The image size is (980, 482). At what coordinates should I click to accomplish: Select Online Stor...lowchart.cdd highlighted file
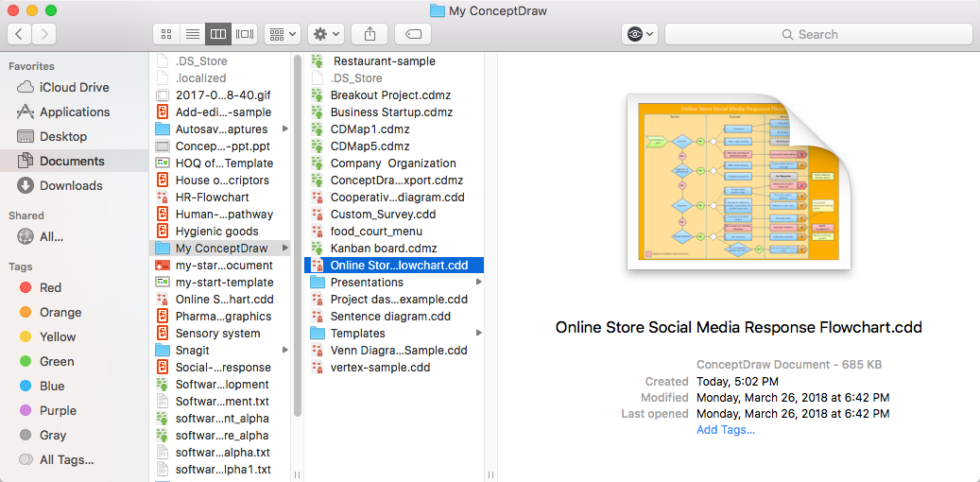coord(394,265)
